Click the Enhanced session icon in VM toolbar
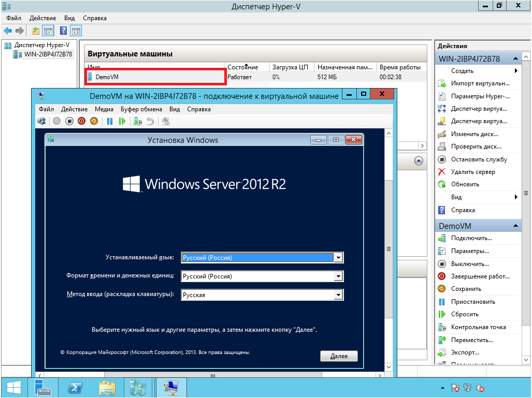Viewport: 532px width, 398px height. [166, 121]
